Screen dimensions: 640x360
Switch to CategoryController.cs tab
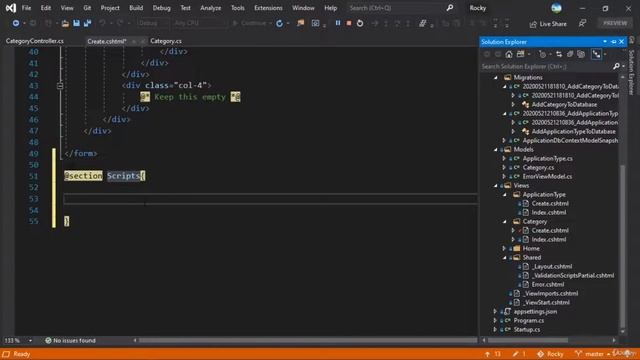pos(35,41)
